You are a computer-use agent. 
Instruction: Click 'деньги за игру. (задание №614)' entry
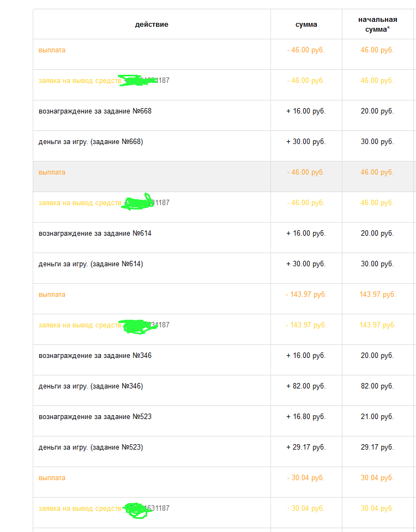coord(91,264)
